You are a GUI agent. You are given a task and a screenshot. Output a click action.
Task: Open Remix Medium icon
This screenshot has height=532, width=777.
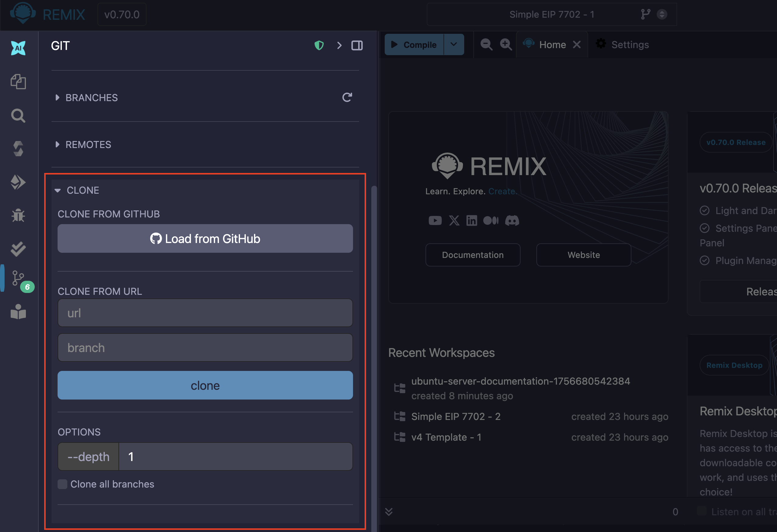(491, 220)
